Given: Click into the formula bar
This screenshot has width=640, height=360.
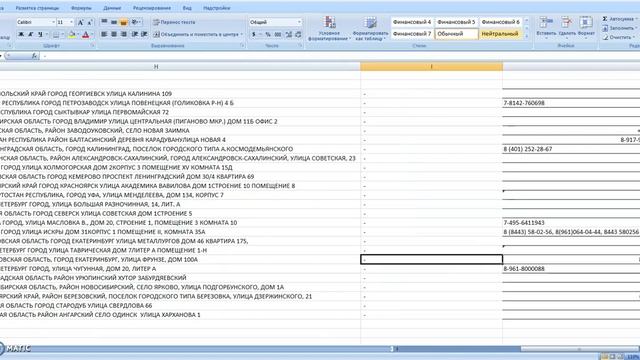Looking at the screenshot, I should [339, 56].
